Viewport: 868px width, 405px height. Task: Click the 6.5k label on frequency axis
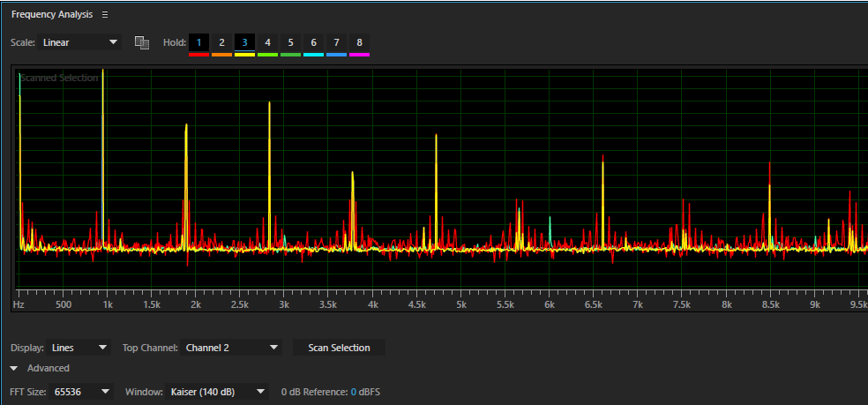coord(594,304)
